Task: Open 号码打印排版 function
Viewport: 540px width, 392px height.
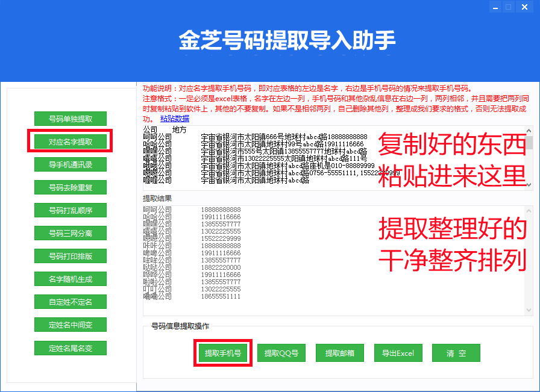Action: (71, 256)
